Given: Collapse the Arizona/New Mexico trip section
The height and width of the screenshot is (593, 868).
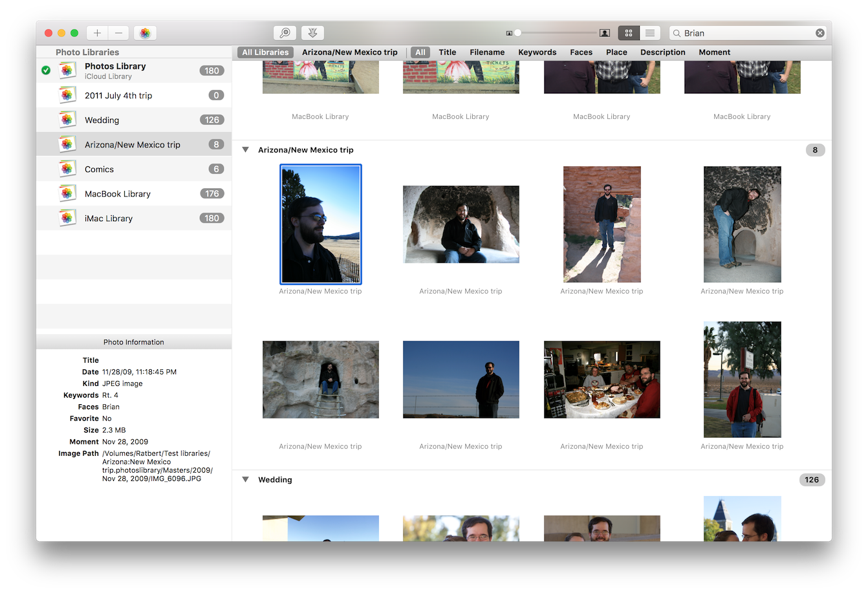Looking at the screenshot, I should (246, 150).
